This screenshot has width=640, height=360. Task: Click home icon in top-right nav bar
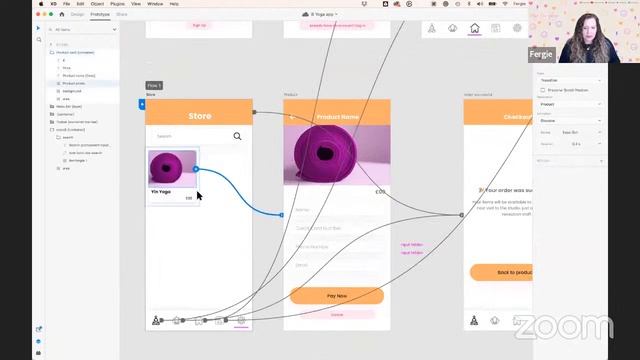pos(474,28)
